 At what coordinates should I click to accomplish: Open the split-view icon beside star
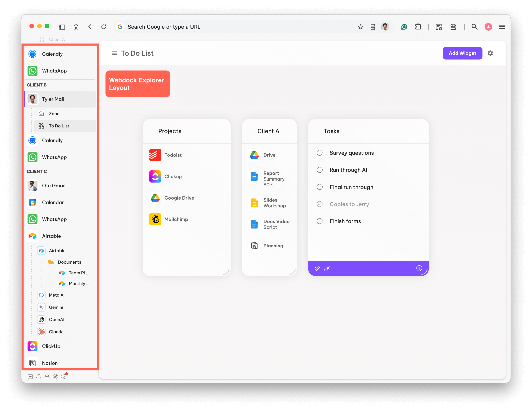pyautogui.click(x=373, y=27)
